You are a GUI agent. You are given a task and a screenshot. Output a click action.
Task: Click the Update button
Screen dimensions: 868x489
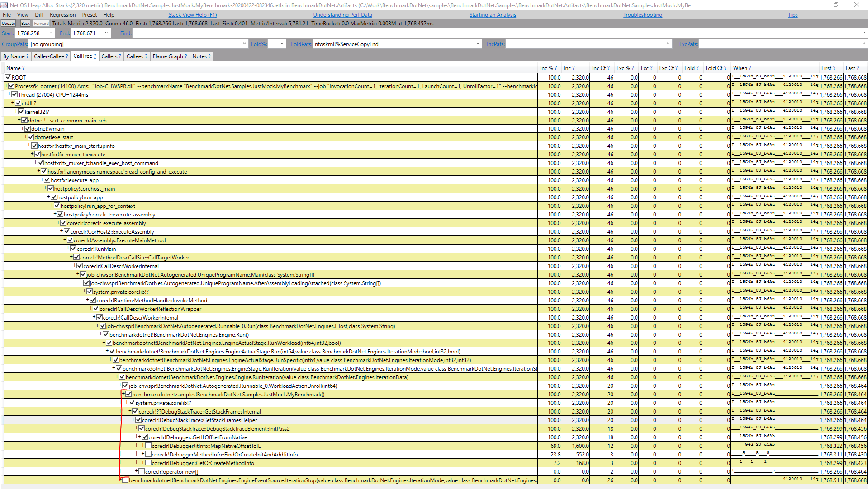coord(8,23)
